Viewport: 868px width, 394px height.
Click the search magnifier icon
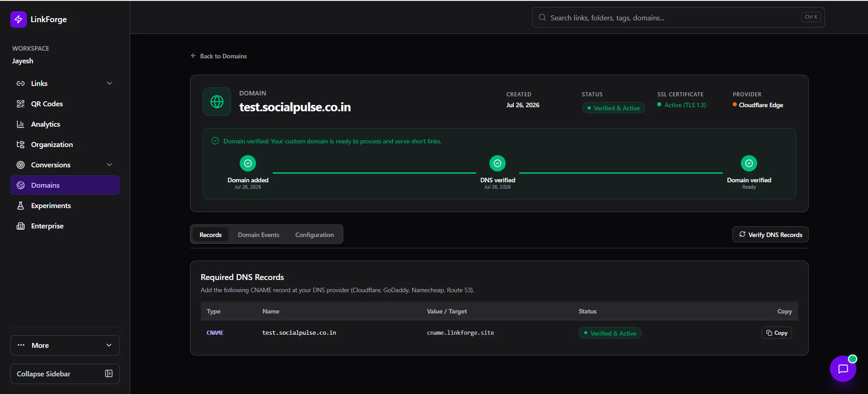click(542, 18)
